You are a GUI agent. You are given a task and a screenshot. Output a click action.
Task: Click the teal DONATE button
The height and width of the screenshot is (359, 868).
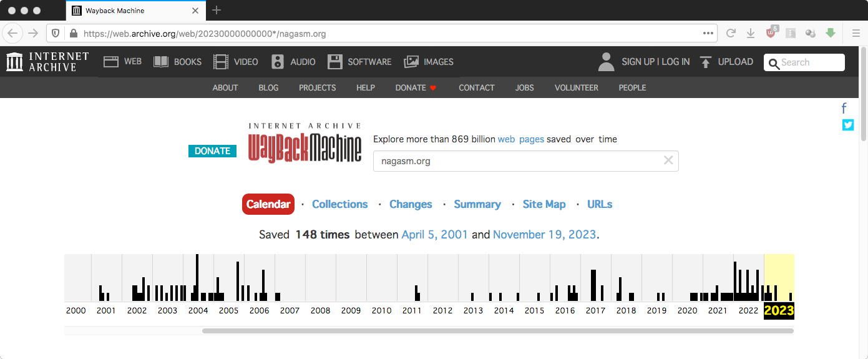[212, 151]
